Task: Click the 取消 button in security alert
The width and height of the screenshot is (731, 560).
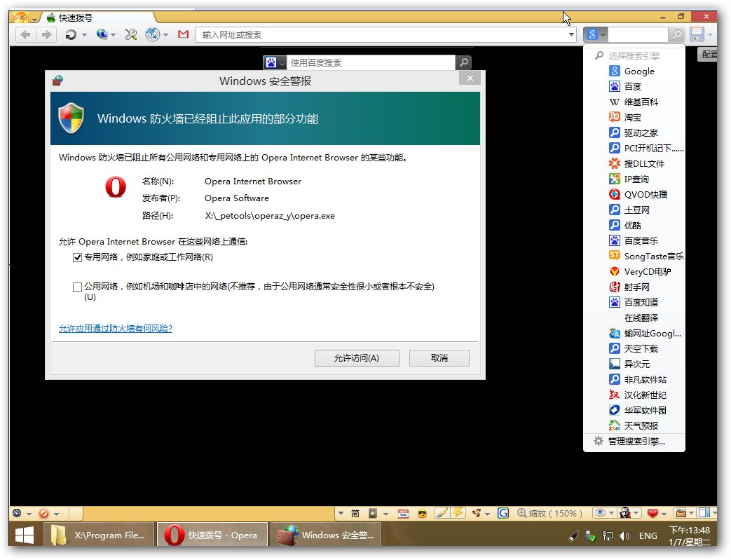Action: pos(439,358)
